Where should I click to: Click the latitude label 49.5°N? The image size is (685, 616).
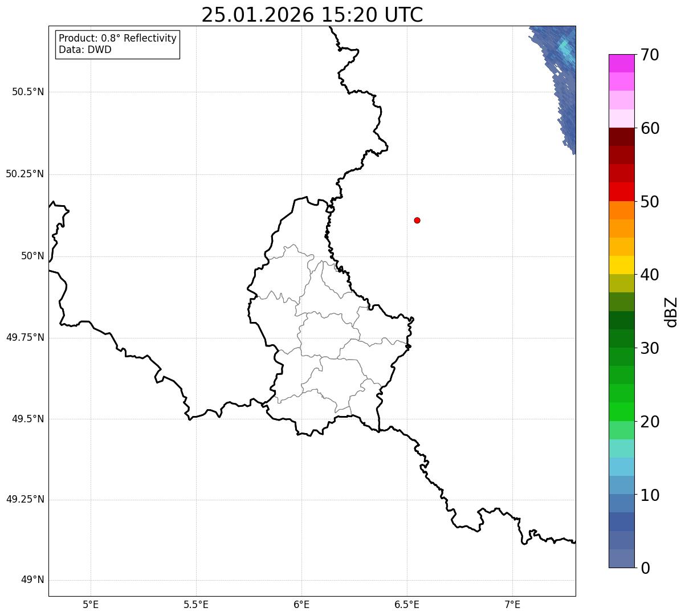click(28, 419)
